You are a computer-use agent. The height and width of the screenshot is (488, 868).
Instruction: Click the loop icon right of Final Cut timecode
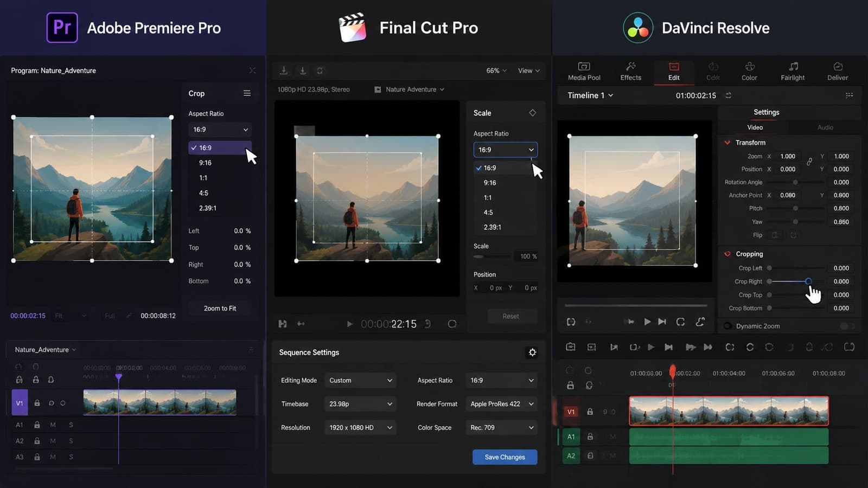point(452,324)
